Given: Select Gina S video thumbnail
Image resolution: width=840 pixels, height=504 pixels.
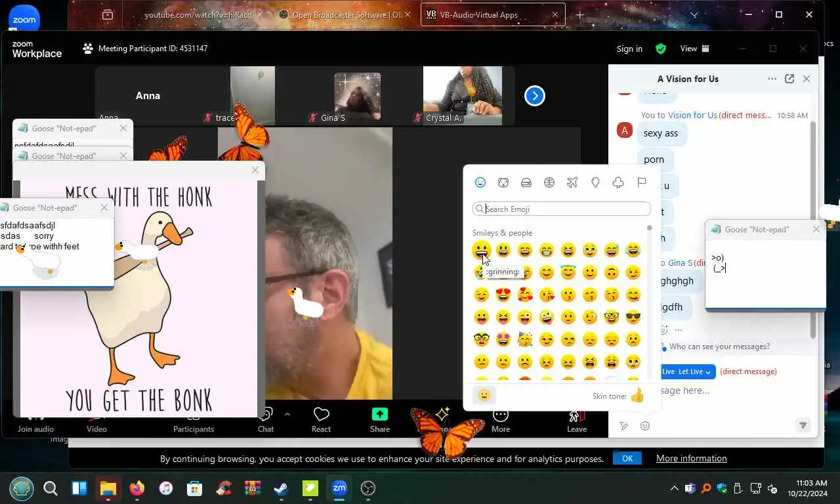Looking at the screenshot, I should tap(357, 96).
